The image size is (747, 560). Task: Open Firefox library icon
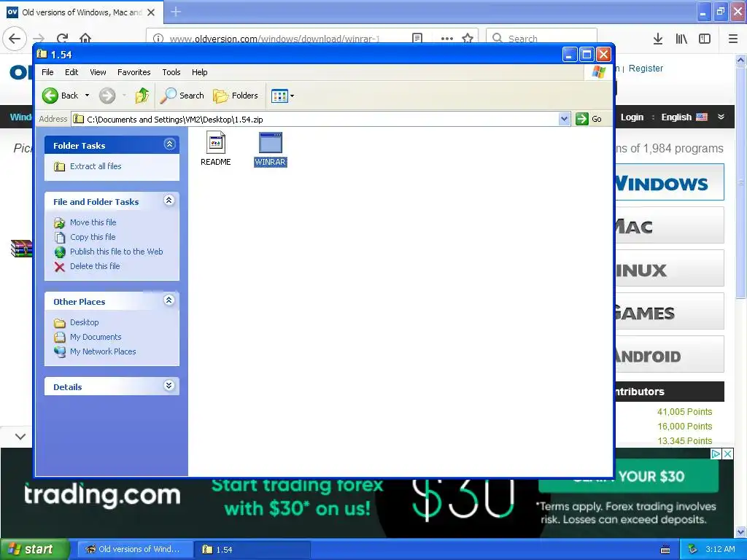681,39
